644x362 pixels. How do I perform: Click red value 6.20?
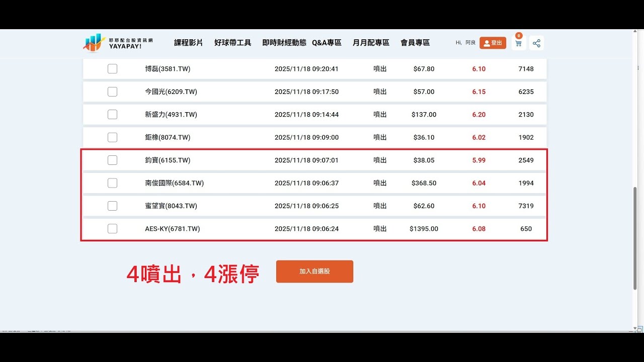[479, 115]
